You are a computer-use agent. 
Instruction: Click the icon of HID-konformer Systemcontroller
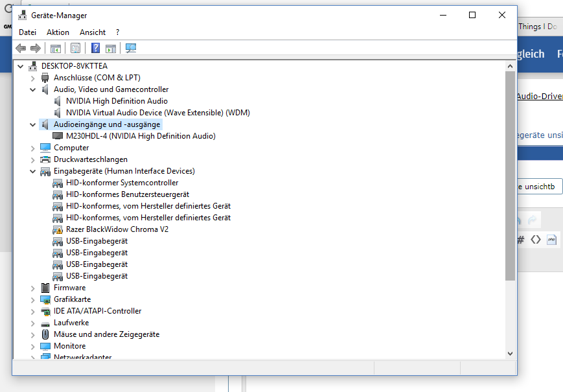[x=58, y=183]
